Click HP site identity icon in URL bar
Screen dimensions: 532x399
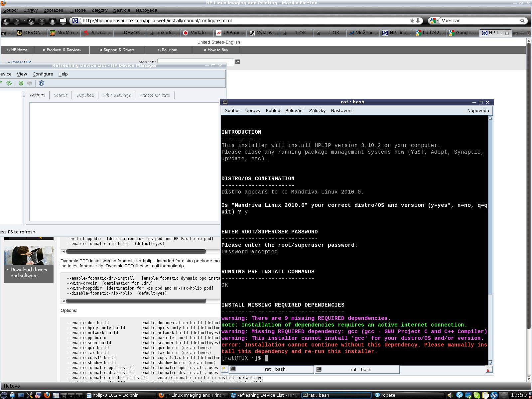tap(75, 21)
